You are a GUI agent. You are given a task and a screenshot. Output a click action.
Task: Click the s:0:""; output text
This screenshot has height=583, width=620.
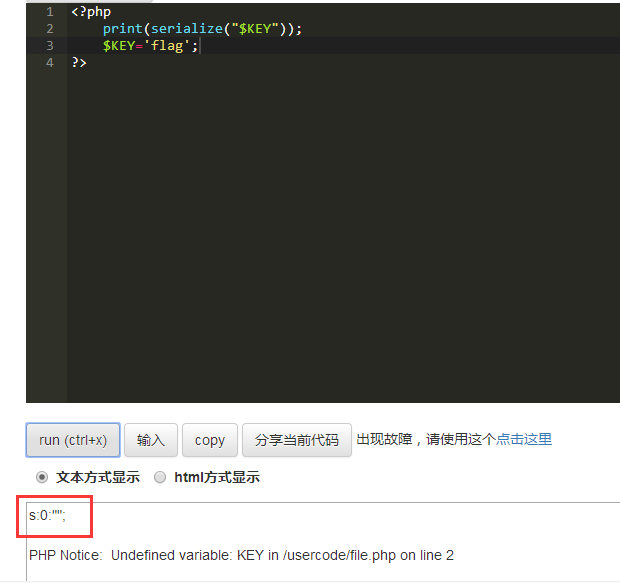click(47, 515)
